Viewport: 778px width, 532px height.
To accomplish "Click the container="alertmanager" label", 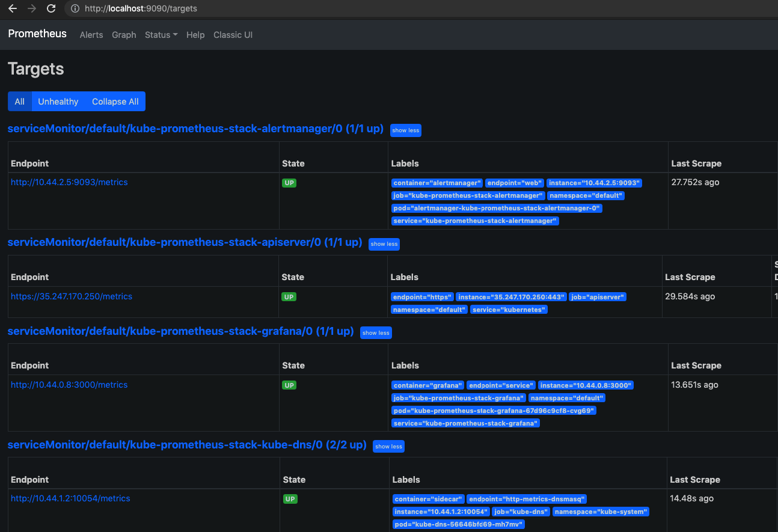I will click(x=437, y=183).
